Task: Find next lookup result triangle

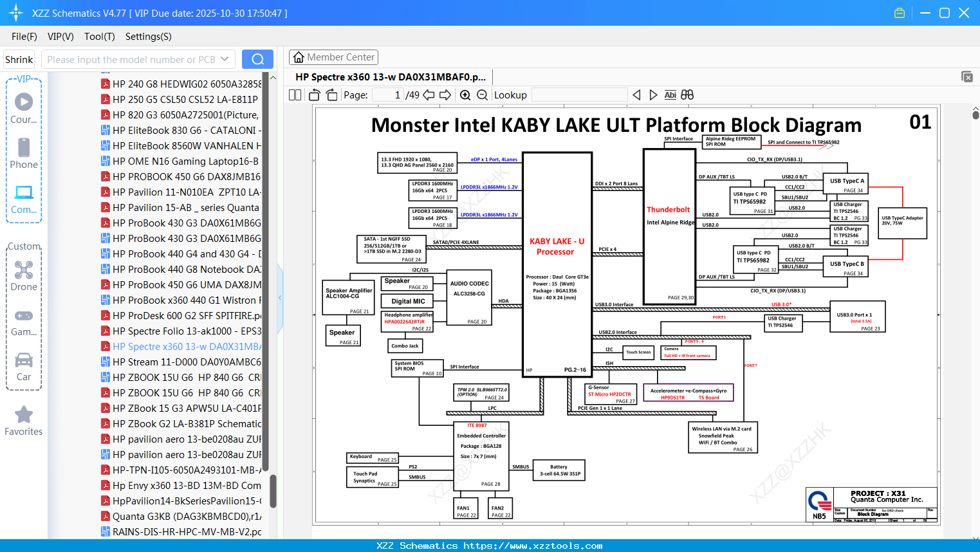Action: (x=653, y=95)
